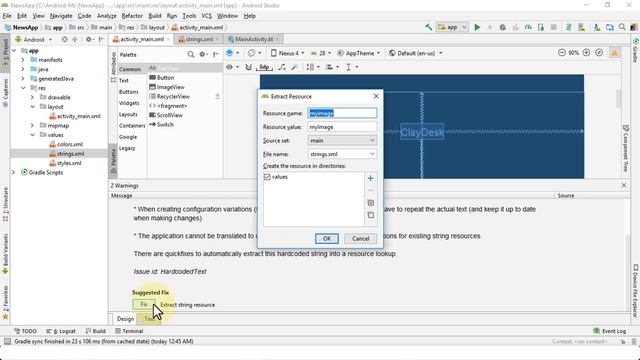This screenshot has width=640, height=360.
Task: Expand the drawable folder
Action: [32, 97]
